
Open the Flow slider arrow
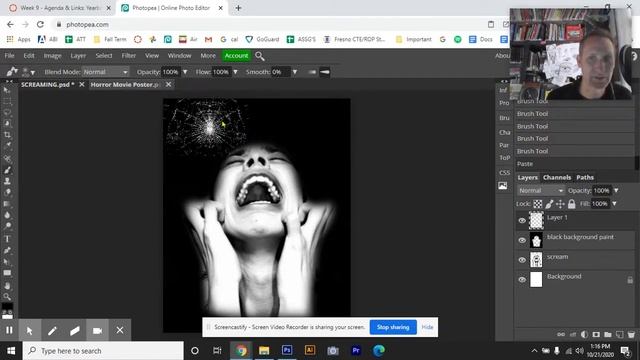pos(235,72)
